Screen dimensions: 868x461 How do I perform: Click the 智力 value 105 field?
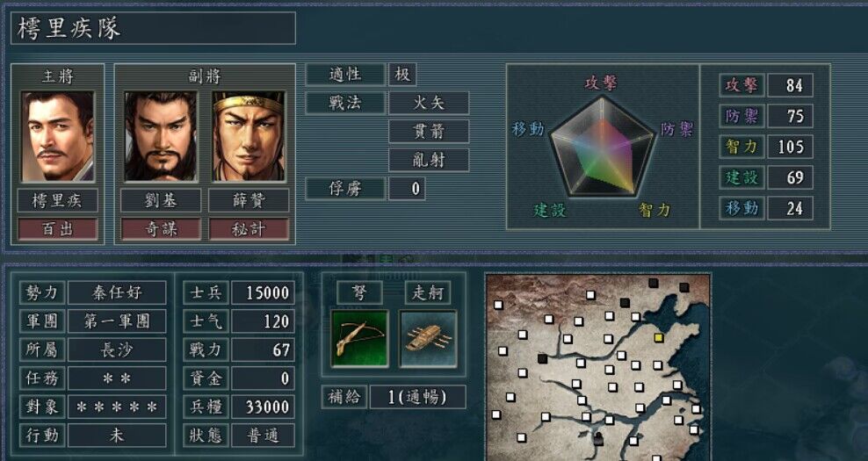(x=790, y=147)
